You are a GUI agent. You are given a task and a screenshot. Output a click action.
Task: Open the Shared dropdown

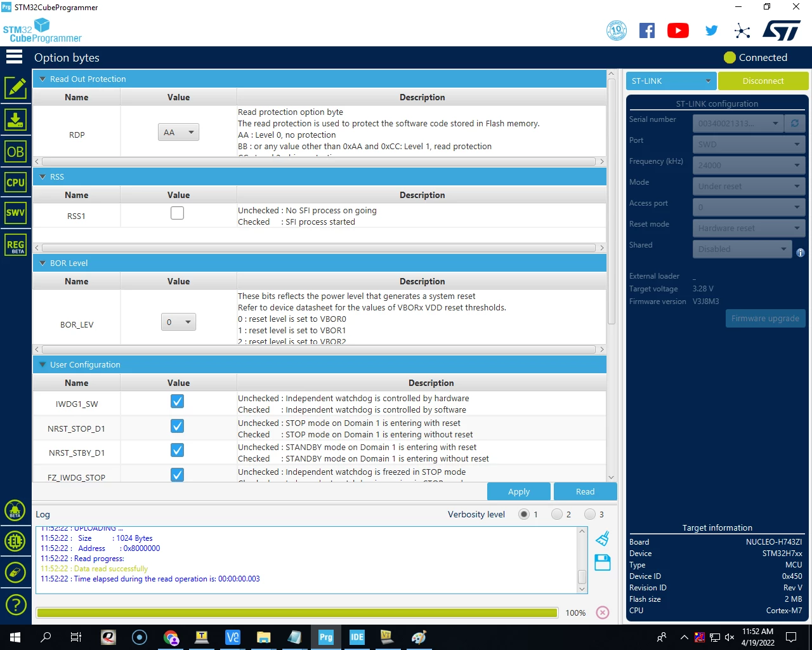[x=743, y=249]
